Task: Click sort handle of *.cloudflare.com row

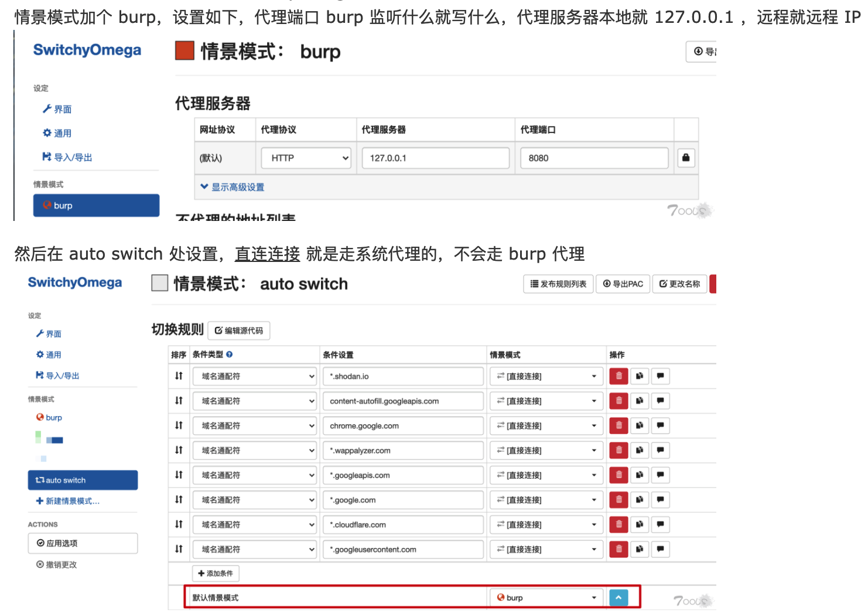Action: click(179, 524)
